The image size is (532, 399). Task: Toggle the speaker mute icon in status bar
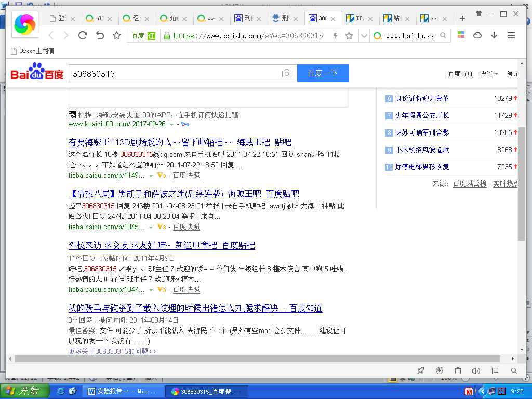click(x=476, y=370)
